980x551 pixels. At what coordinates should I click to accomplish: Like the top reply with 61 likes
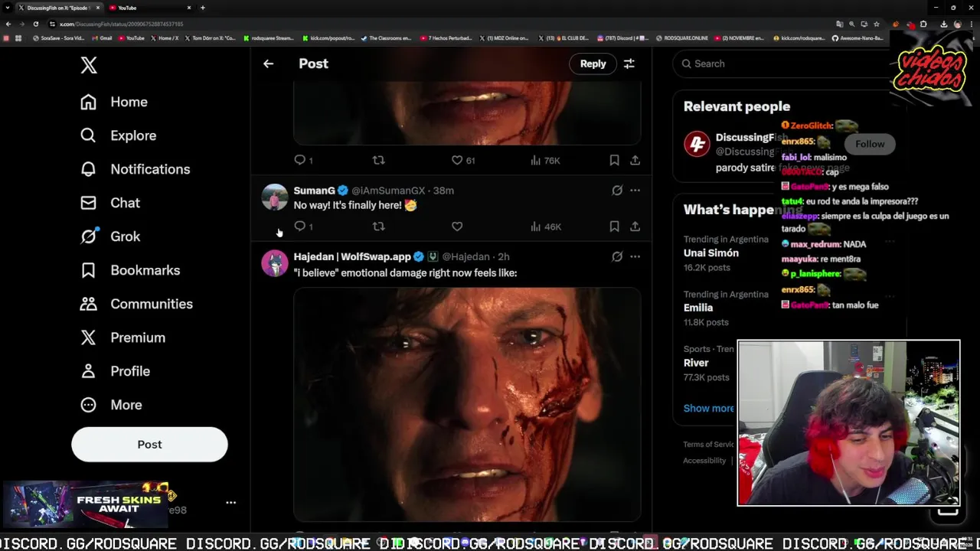click(462, 160)
